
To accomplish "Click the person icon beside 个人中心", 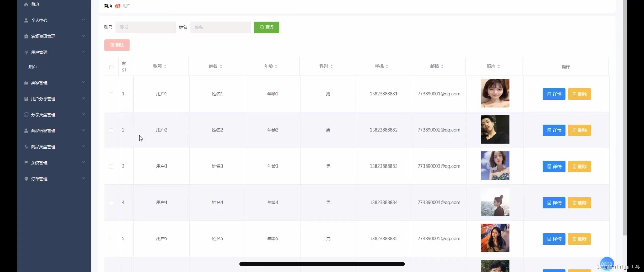I will pyautogui.click(x=26, y=20).
